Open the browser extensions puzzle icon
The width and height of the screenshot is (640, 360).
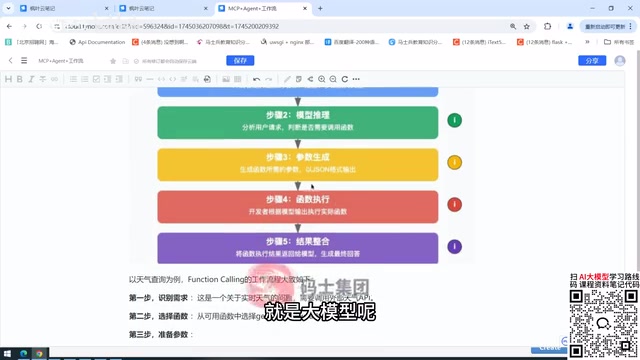click(x=547, y=26)
